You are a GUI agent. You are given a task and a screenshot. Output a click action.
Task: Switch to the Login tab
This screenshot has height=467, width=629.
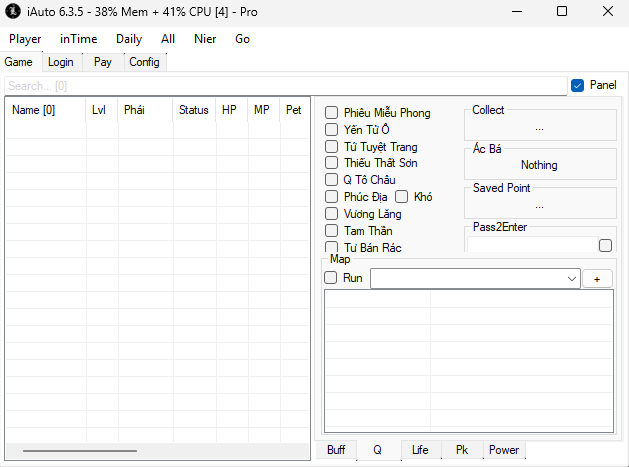coord(60,62)
